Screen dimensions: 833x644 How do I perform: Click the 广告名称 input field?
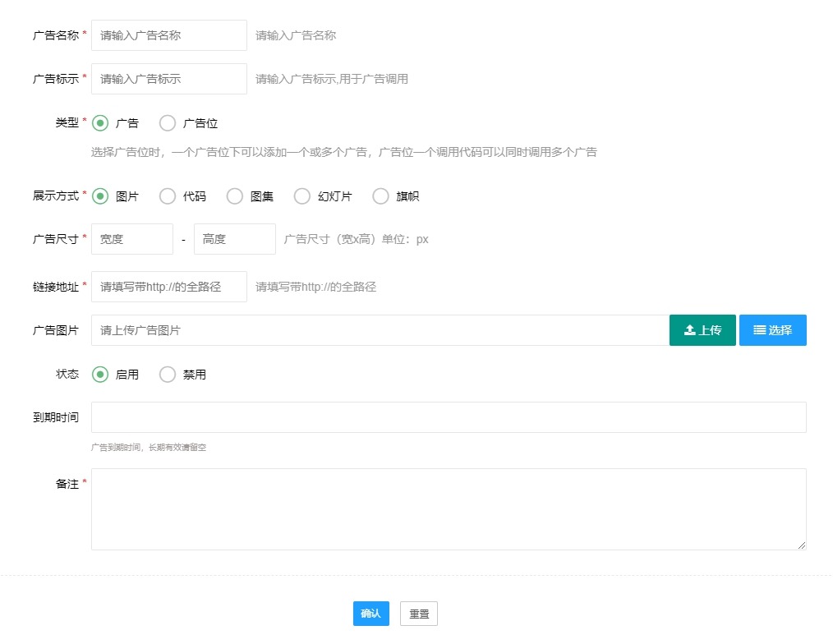coord(169,35)
